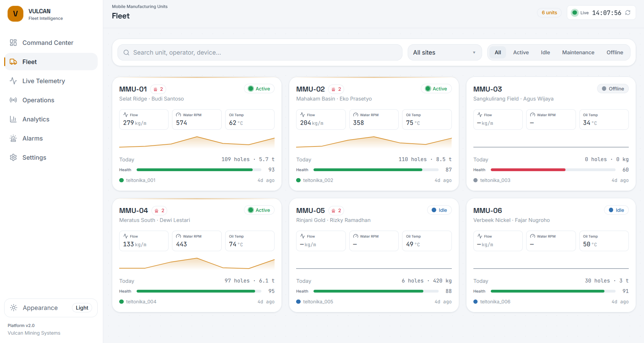
Task: Click the Alarms siren icon
Action: (x=13, y=138)
